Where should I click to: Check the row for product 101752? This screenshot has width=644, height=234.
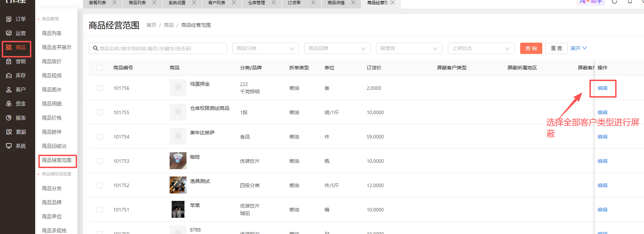point(100,185)
